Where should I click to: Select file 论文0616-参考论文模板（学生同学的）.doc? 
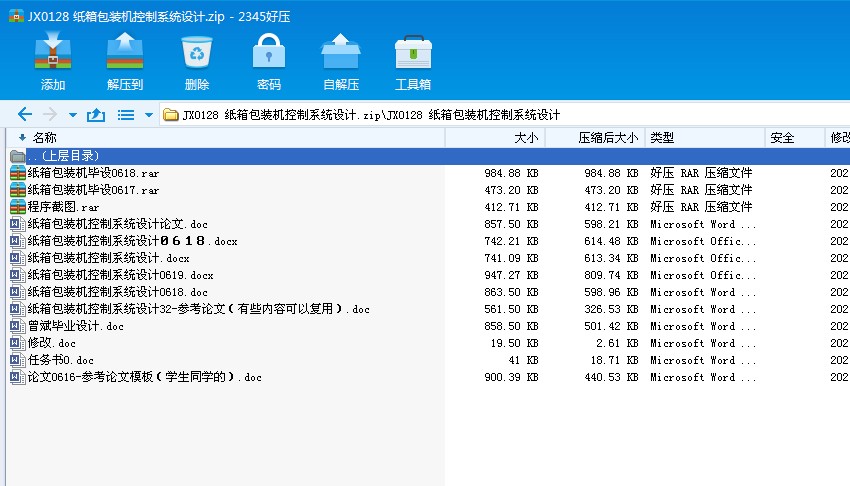point(144,377)
